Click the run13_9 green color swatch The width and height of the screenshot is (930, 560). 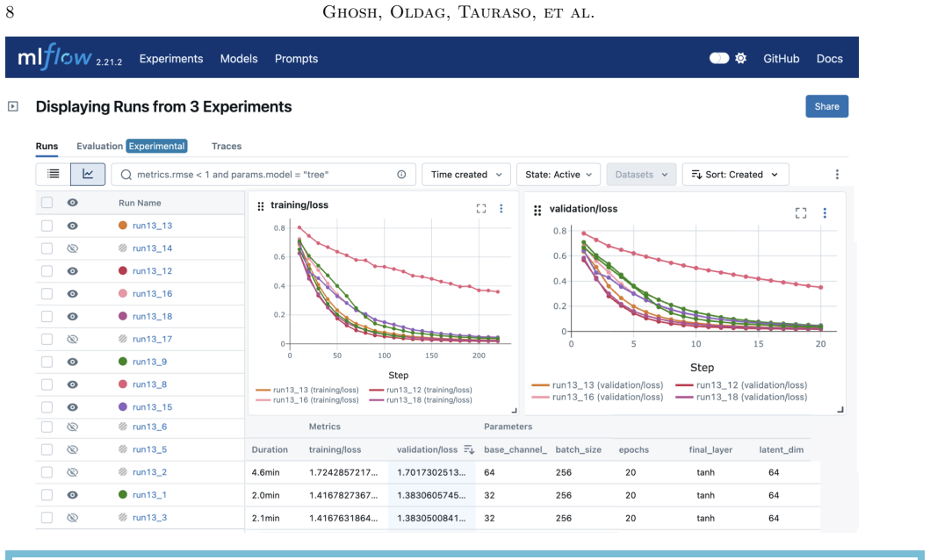[x=123, y=362]
